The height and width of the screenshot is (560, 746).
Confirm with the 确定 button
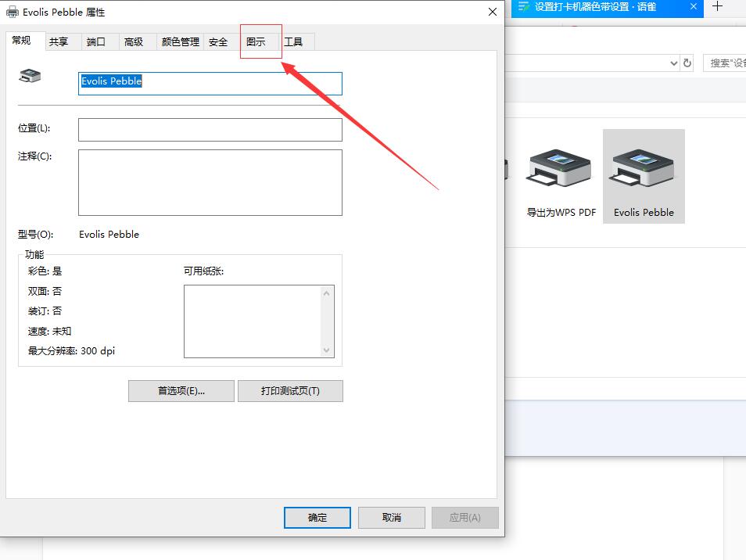point(317,518)
